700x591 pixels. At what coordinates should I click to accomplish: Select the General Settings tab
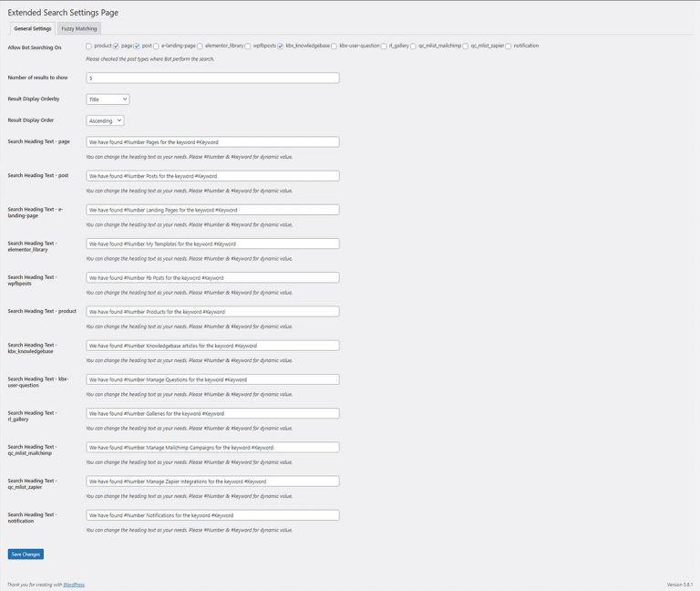click(x=33, y=28)
